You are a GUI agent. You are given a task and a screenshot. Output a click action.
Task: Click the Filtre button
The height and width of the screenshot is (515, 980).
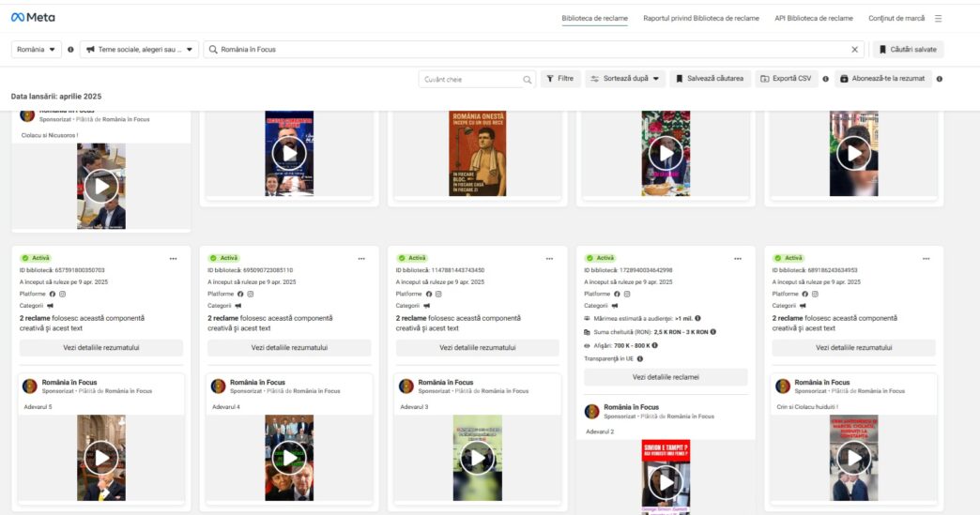point(560,79)
